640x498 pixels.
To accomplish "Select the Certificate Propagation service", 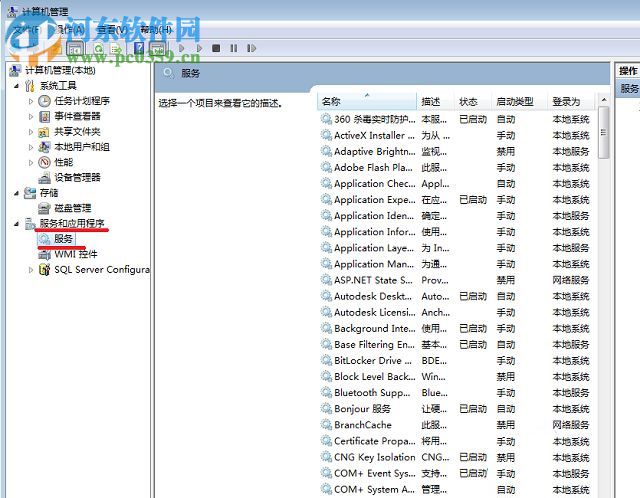I will (456, 441).
